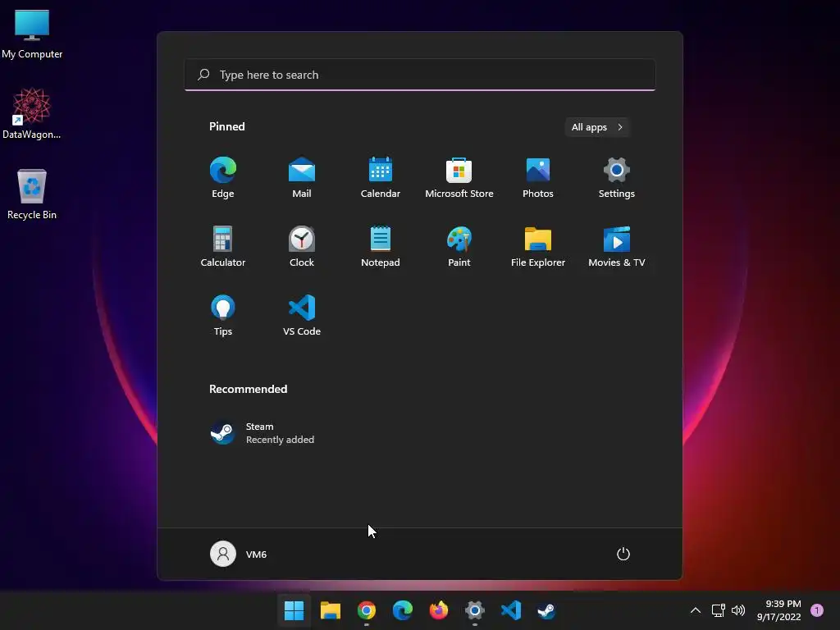Screen dimensions: 840x630
Task: Click the power button in Start menu
Action: (x=623, y=554)
